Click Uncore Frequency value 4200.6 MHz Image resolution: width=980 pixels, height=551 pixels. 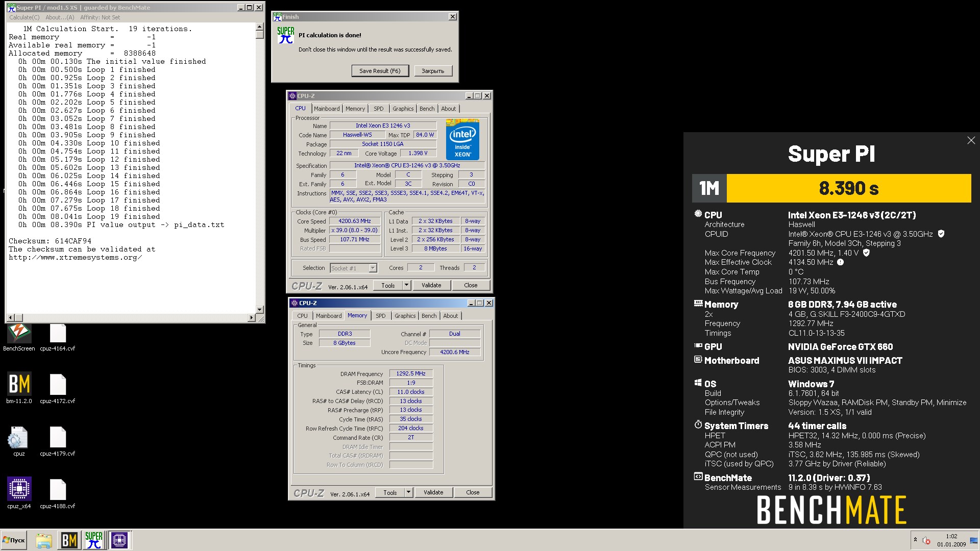click(455, 352)
